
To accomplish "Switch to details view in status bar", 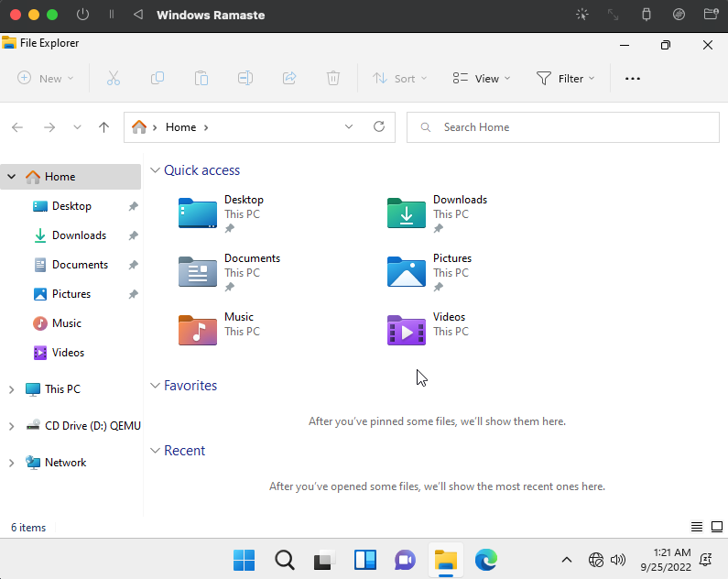I will [697, 527].
